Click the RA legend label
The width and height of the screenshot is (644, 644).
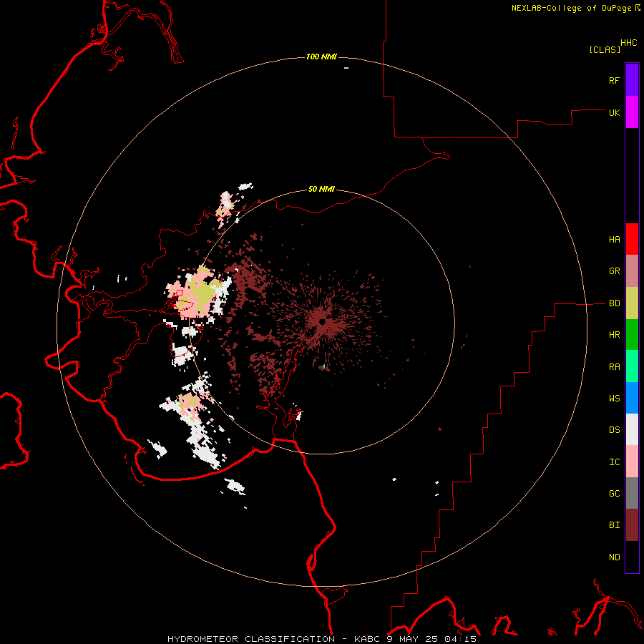(x=614, y=366)
